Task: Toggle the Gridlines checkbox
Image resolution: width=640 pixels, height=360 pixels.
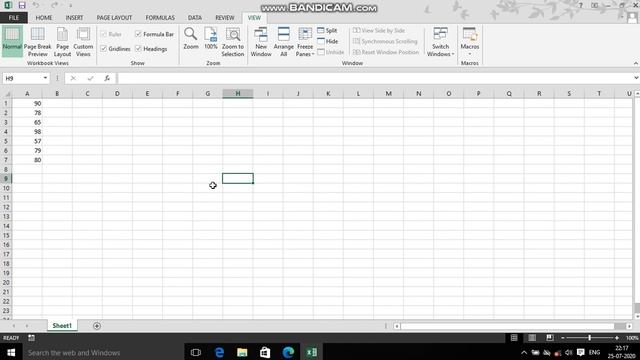Action: [103, 49]
